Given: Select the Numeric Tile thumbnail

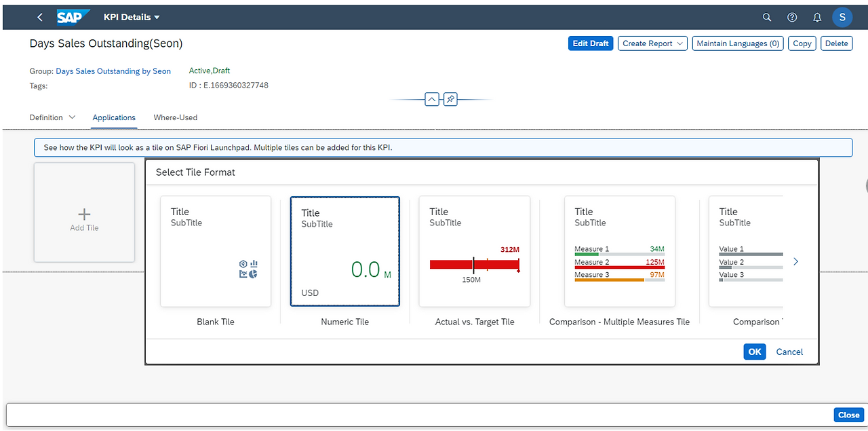Looking at the screenshot, I should click(345, 252).
